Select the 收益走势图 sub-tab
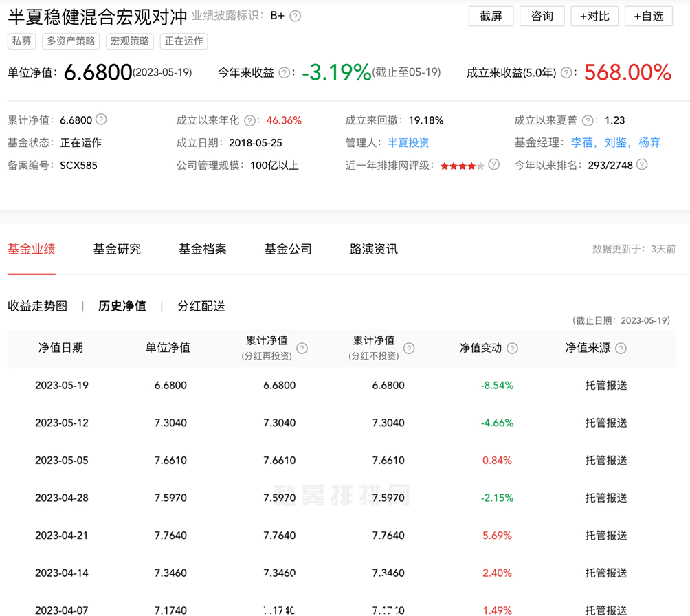Image resolution: width=690 pixels, height=616 pixels. 37,306
